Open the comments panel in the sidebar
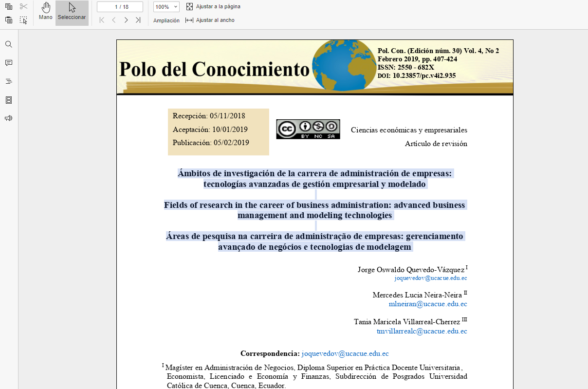 click(9, 63)
